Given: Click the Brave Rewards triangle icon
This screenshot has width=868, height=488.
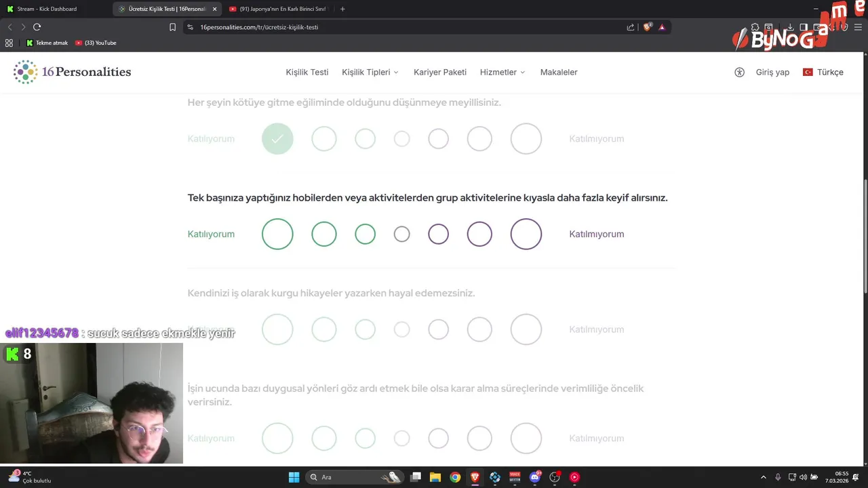Looking at the screenshot, I should pos(662,27).
